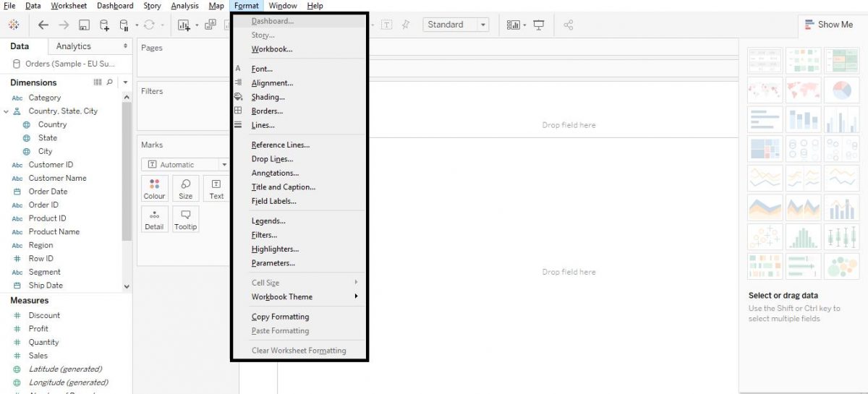
Task: Open the dropdown arrow beside New Worksheet icon
Action: (x=196, y=25)
